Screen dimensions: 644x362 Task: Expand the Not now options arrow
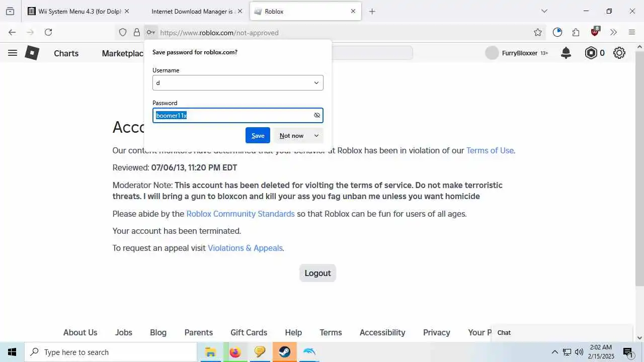[316, 135]
